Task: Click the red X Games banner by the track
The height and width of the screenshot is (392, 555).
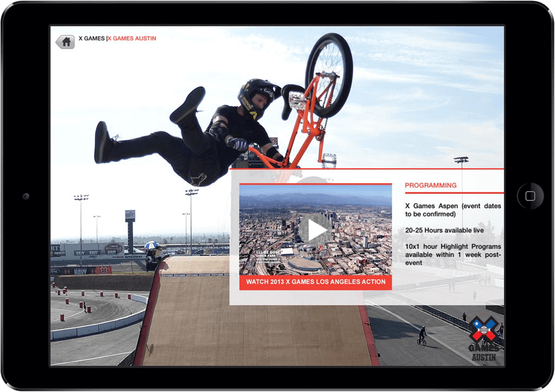Action: [x=102, y=270]
